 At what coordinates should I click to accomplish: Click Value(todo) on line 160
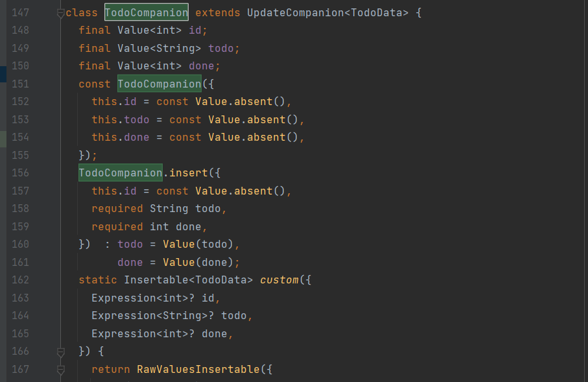(198, 244)
